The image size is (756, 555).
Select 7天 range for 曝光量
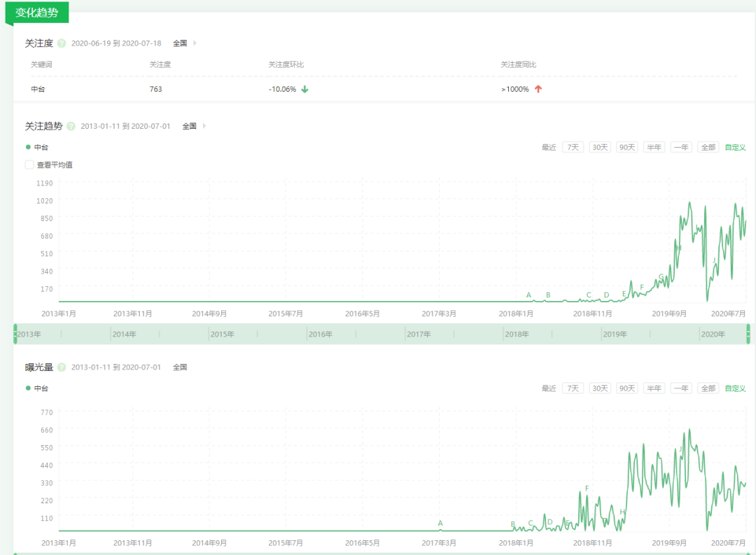[x=573, y=388]
